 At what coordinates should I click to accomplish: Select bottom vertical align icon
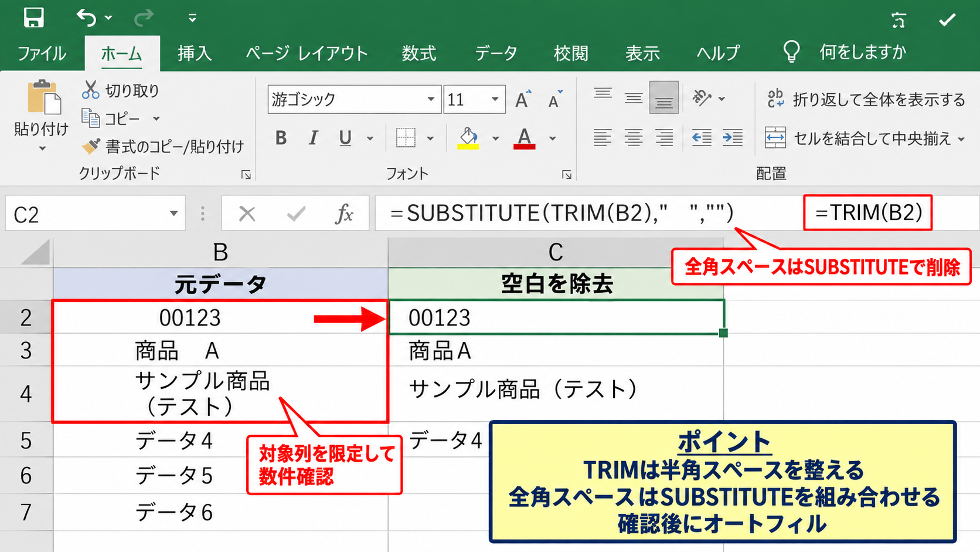(664, 97)
